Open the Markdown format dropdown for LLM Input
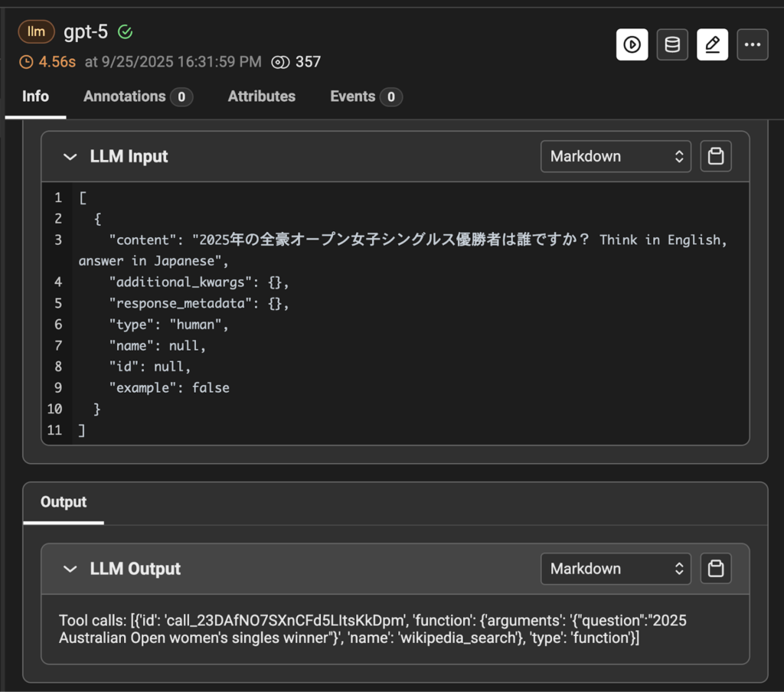The width and height of the screenshot is (784, 692). [x=616, y=156]
